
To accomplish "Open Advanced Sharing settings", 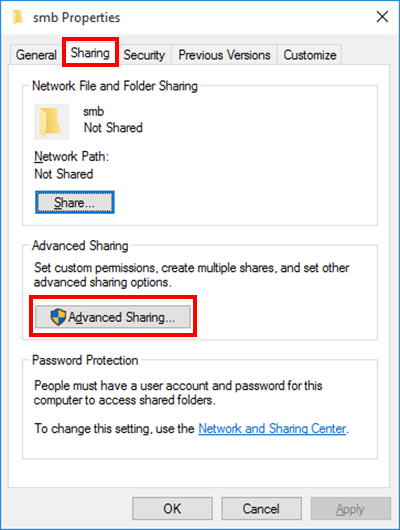I will tap(113, 317).
